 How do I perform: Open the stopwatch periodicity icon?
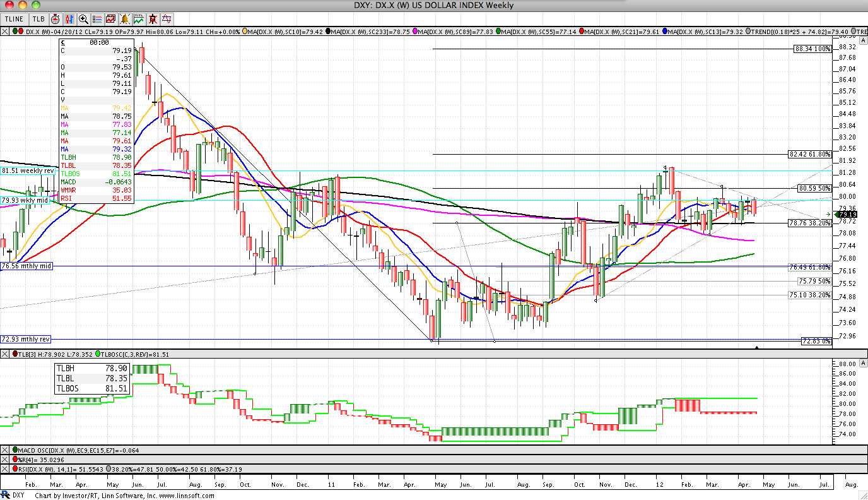pos(55,20)
